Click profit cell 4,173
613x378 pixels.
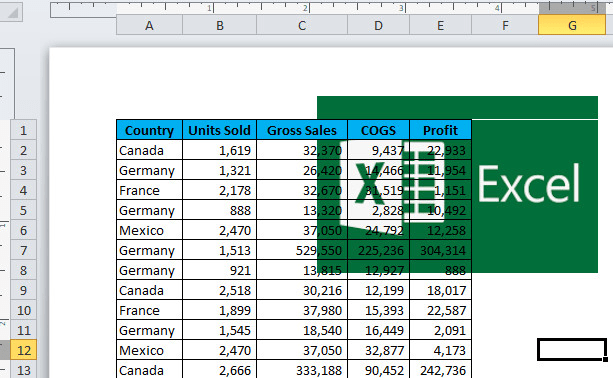tap(440, 350)
